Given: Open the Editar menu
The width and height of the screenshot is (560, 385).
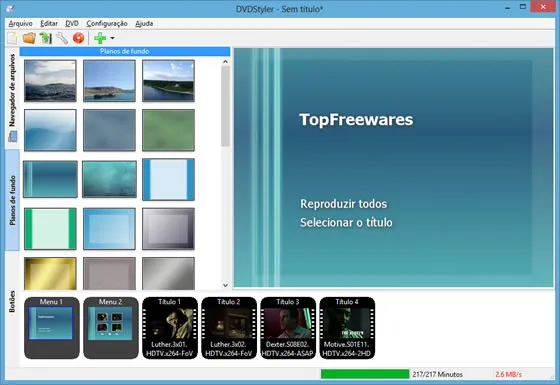Looking at the screenshot, I should click(x=49, y=24).
